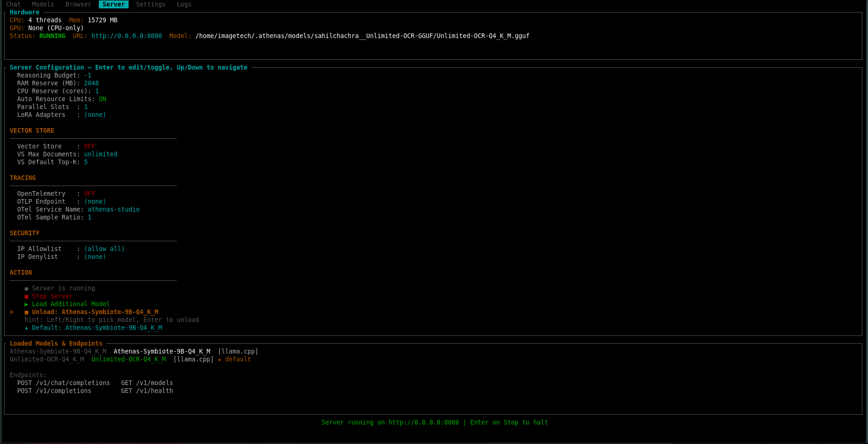868x444 pixels.
Task: Click the TRACING section heading
Action: (x=23, y=178)
